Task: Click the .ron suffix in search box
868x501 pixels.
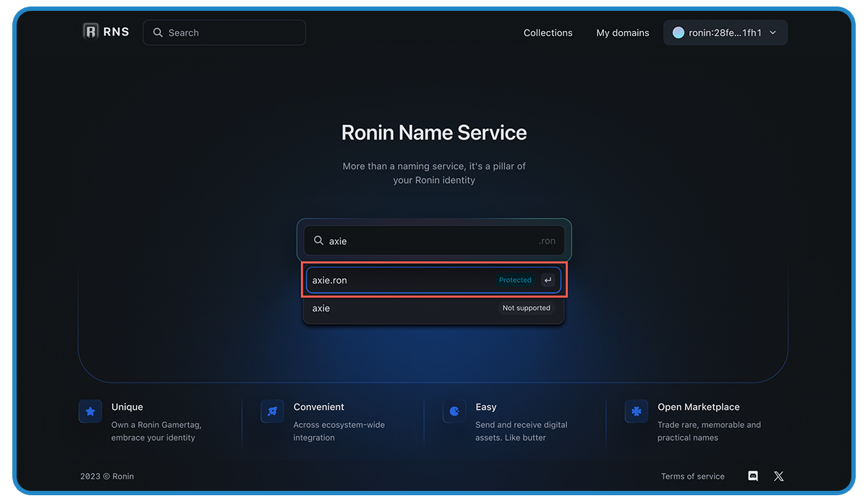Action: 548,241
